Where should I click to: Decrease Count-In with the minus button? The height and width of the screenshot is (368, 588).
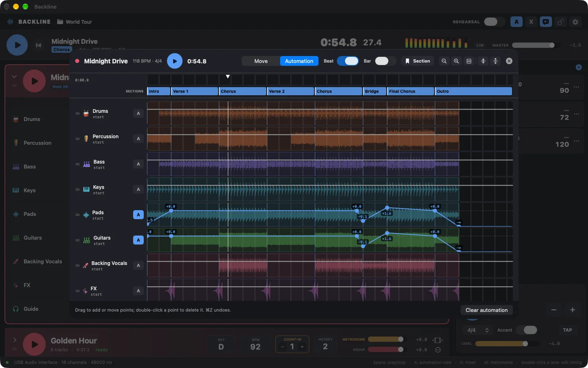282,347
